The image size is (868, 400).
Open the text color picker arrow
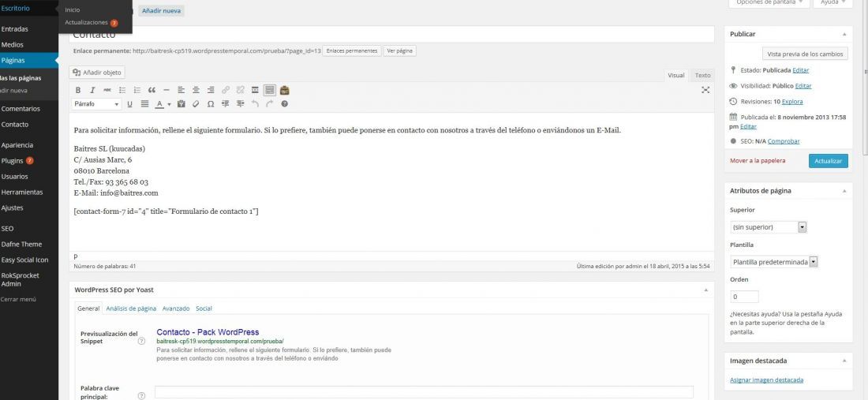tap(169, 104)
